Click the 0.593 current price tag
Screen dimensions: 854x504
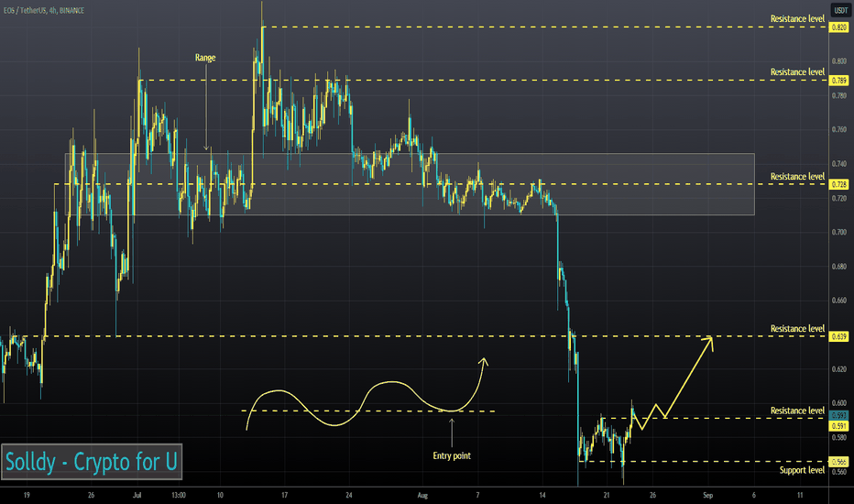838,416
